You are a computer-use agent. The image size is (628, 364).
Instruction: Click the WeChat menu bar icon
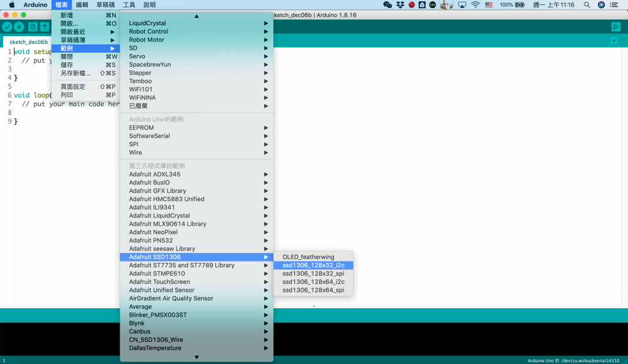tap(388, 5)
